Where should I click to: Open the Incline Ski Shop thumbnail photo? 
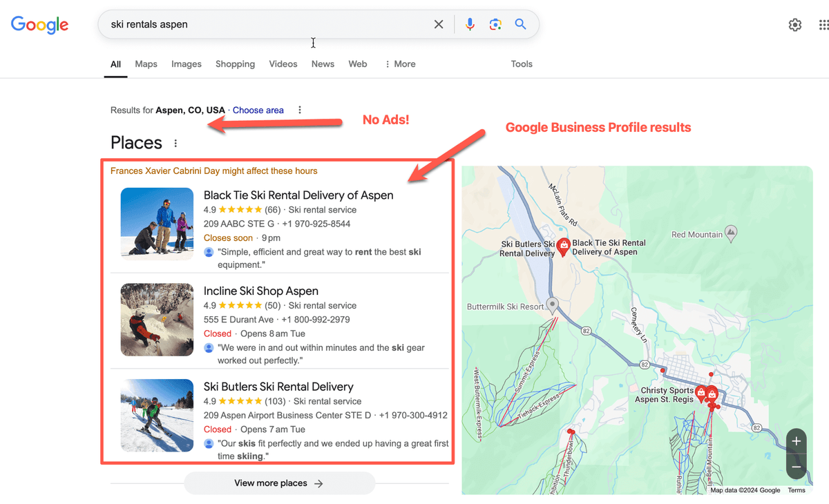pyautogui.click(x=157, y=320)
